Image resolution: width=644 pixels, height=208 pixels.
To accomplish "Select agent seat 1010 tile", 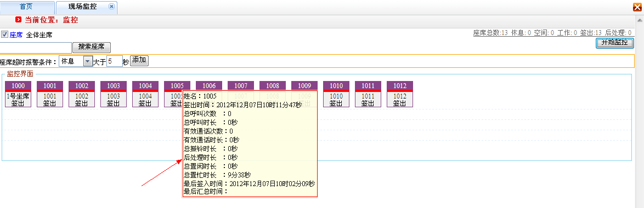I will (x=336, y=94).
